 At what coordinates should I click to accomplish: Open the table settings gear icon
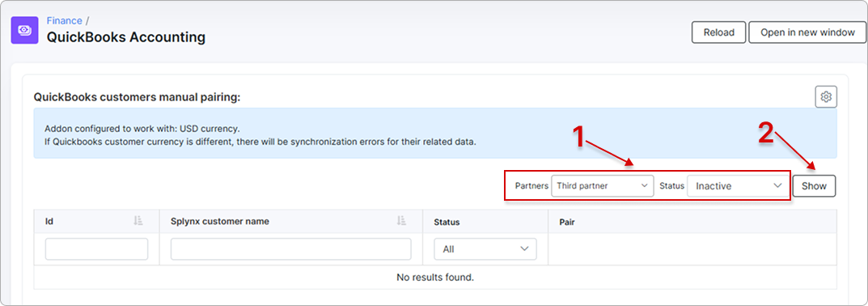[x=826, y=96]
